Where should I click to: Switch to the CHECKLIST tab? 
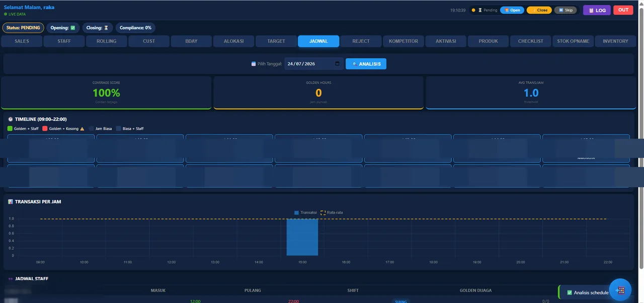click(531, 41)
